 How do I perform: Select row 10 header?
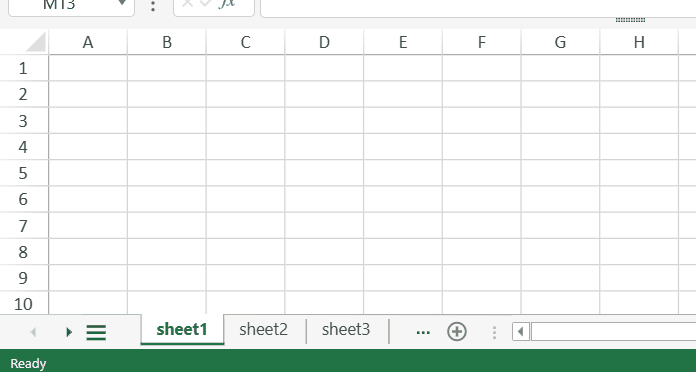tap(23, 304)
